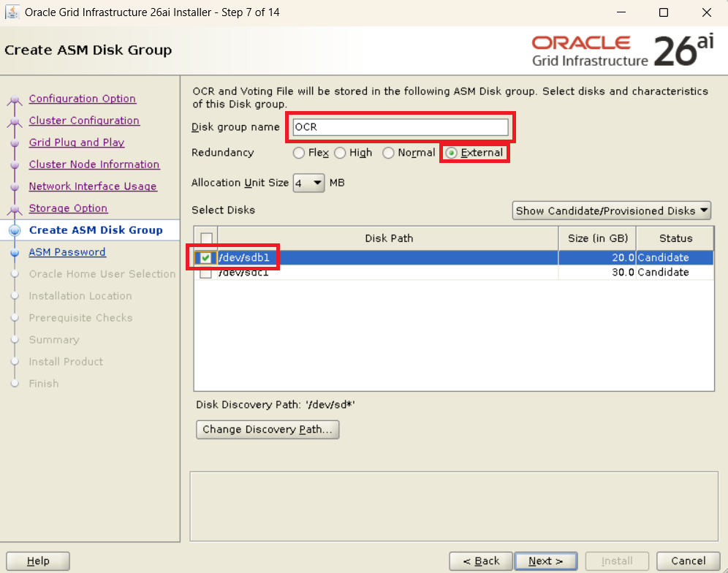Viewport: 728px width, 573px height.
Task: Select Normal redundancy radio button
Action: [388, 153]
